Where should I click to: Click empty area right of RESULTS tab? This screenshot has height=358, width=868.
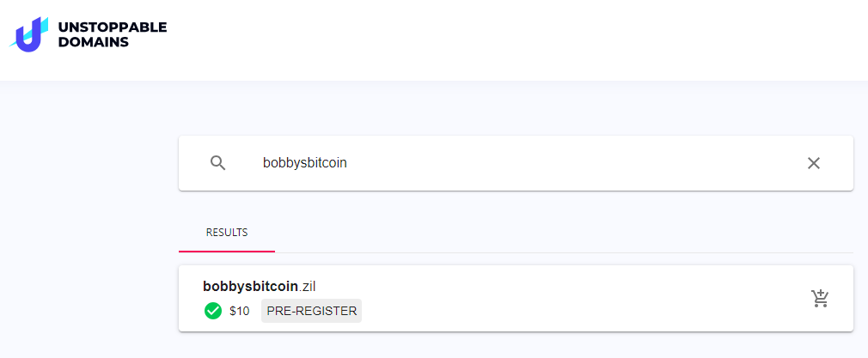(559, 233)
